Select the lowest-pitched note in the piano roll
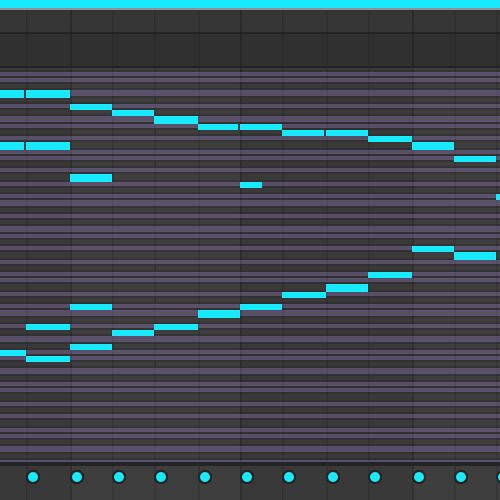Screen dimensions: 500x500 (x=48, y=359)
